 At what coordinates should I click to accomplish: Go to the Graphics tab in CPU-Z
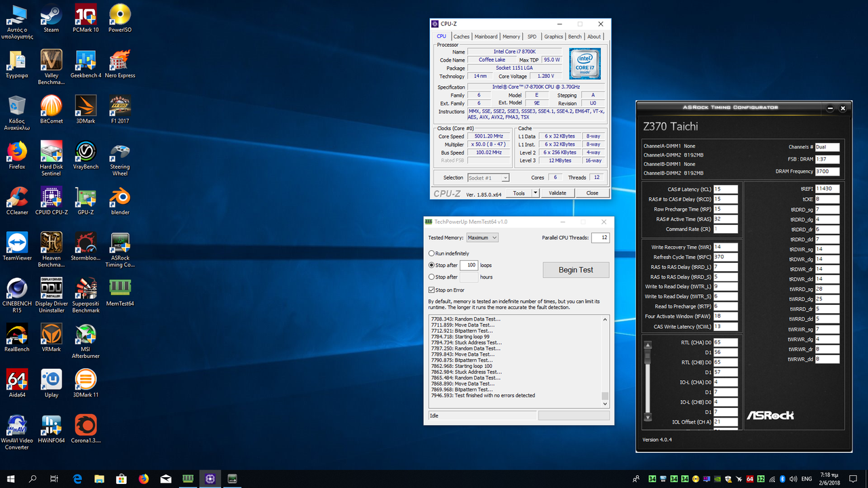(x=553, y=37)
